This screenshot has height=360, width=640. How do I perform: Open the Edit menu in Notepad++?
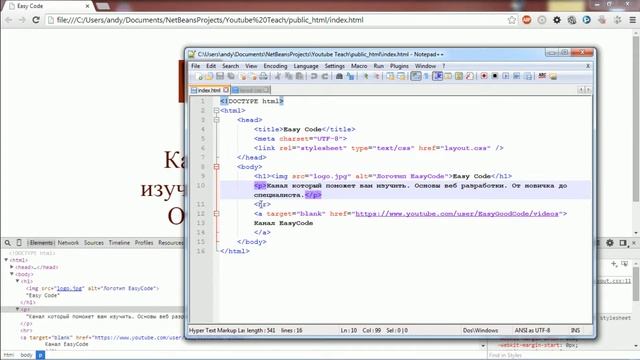(211, 66)
